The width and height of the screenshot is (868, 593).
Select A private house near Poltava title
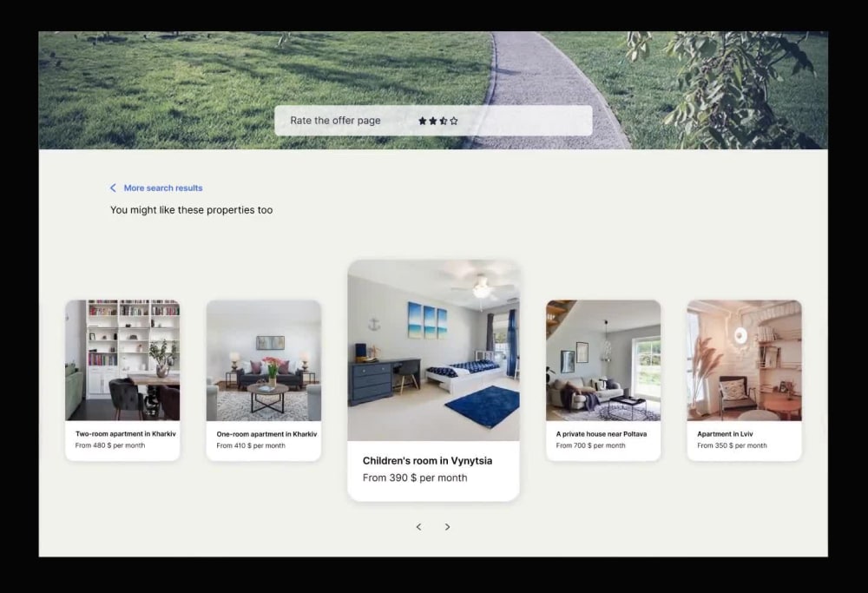click(602, 434)
